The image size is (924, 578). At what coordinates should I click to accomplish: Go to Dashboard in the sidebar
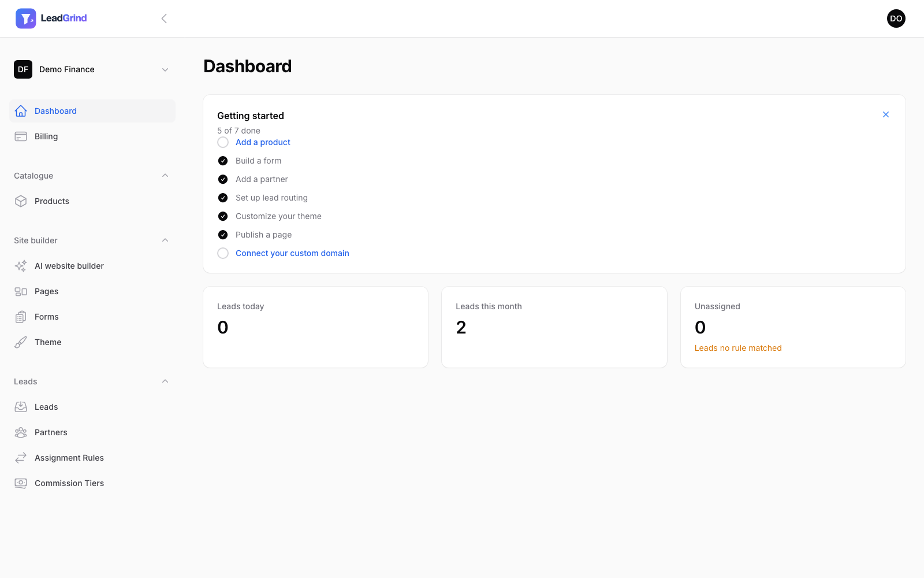92,111
